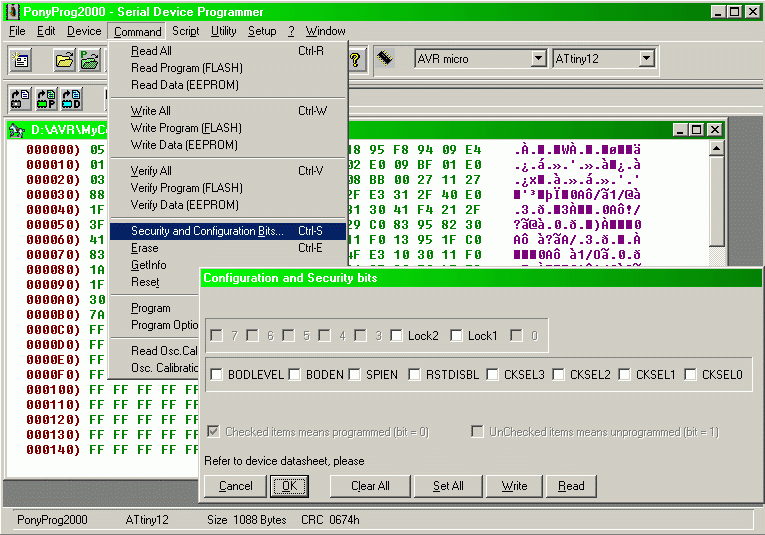Select Verify Data (EEPROM) menu entry

(x=228, y=205)
